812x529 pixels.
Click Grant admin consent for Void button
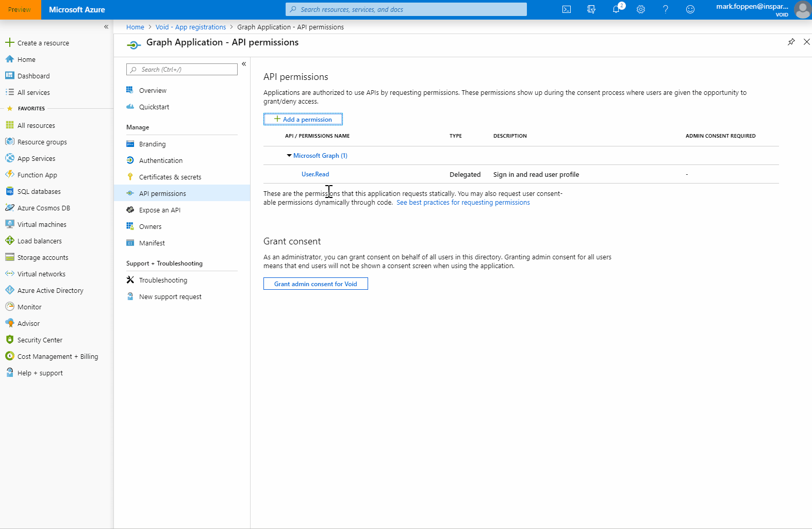pyautogui.click(x=316, y=284)
